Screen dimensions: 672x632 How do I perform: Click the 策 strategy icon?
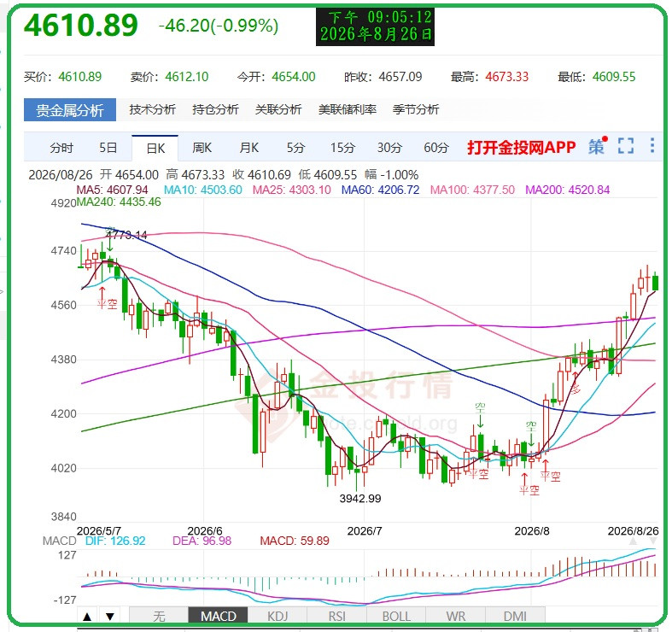tap(598, 146)
